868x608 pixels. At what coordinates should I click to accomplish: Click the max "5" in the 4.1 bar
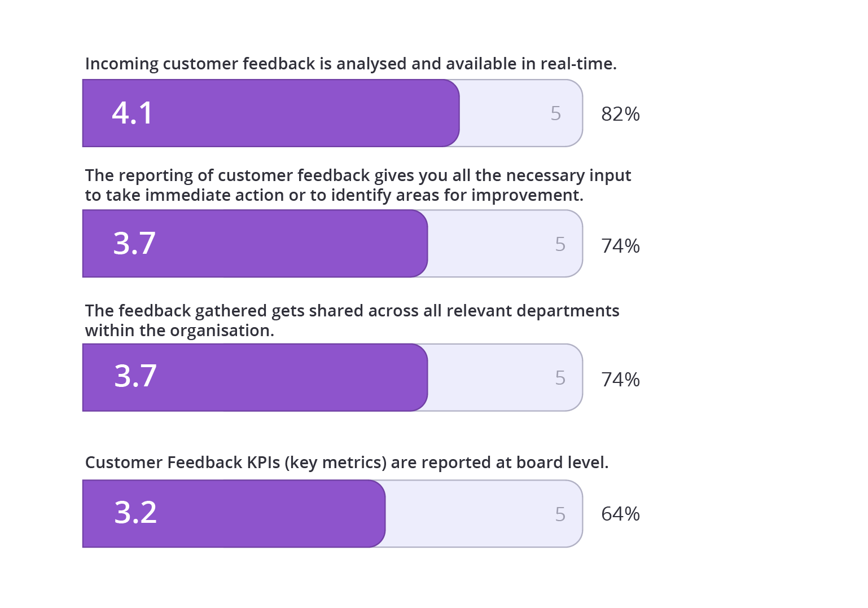click(556, 113)
